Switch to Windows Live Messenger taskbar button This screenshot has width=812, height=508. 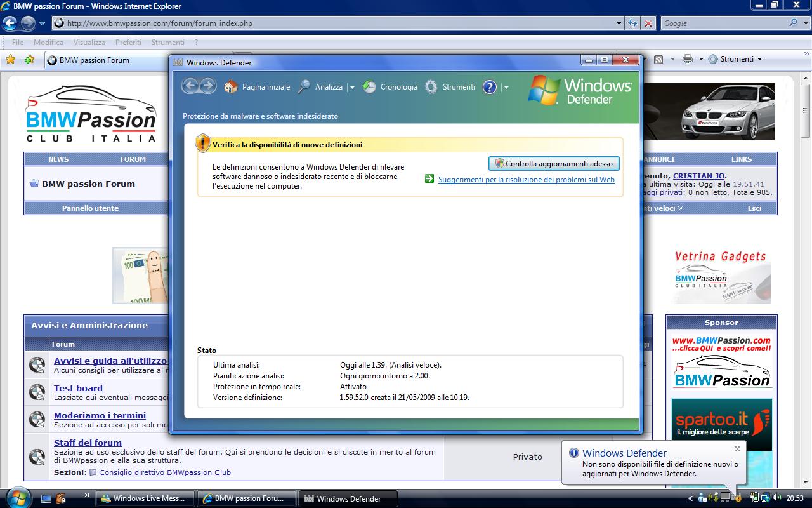click(145, 498)
